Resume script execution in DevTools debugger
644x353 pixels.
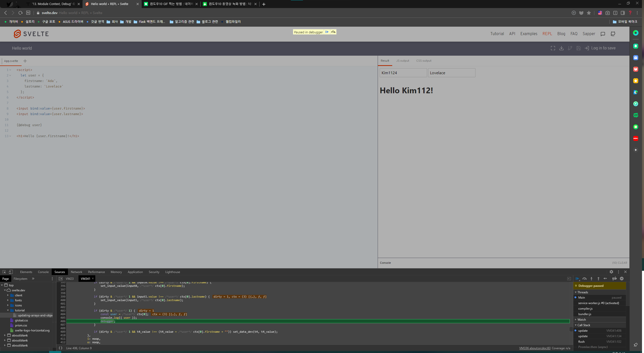(577, 279)
